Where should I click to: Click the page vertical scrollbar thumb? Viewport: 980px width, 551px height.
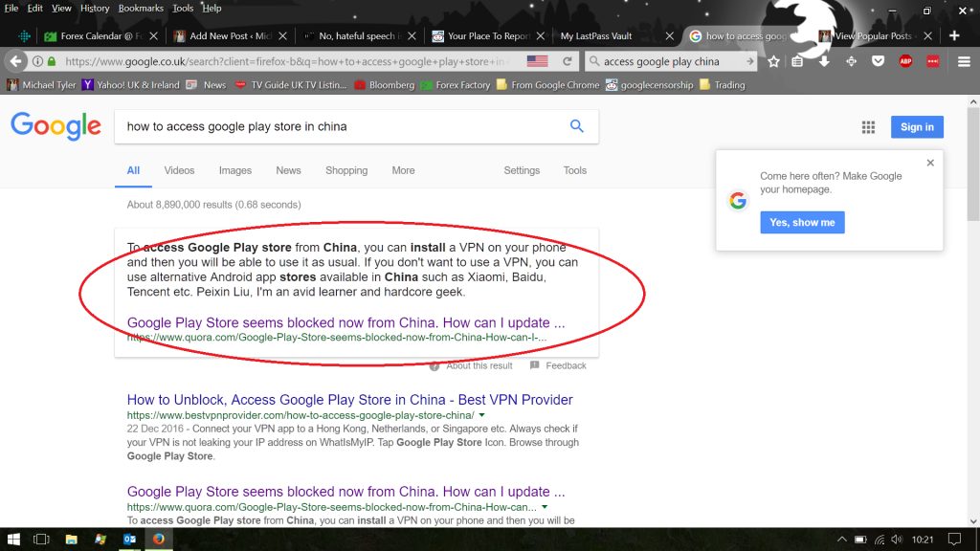(973, 164)
